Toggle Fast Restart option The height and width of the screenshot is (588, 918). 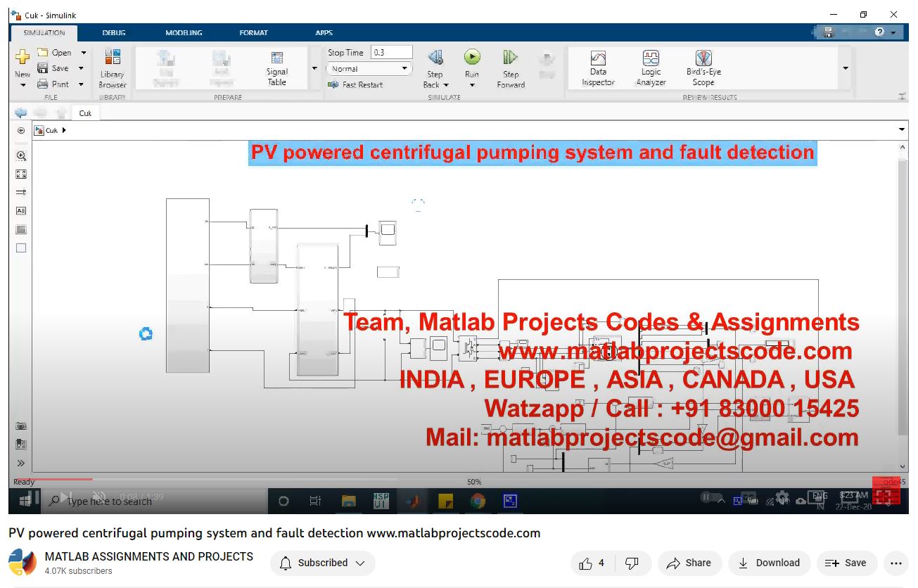click(x=356, y=84)
